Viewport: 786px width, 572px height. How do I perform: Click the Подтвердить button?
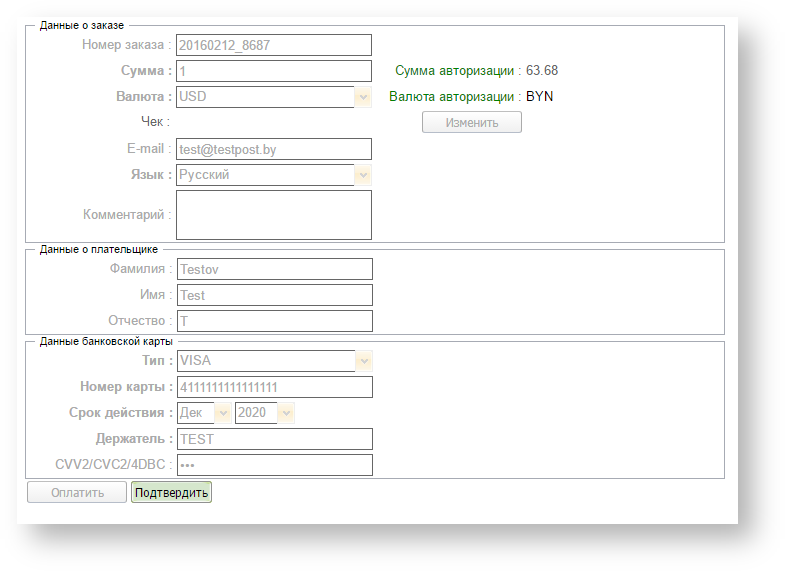tap(171, 493)
